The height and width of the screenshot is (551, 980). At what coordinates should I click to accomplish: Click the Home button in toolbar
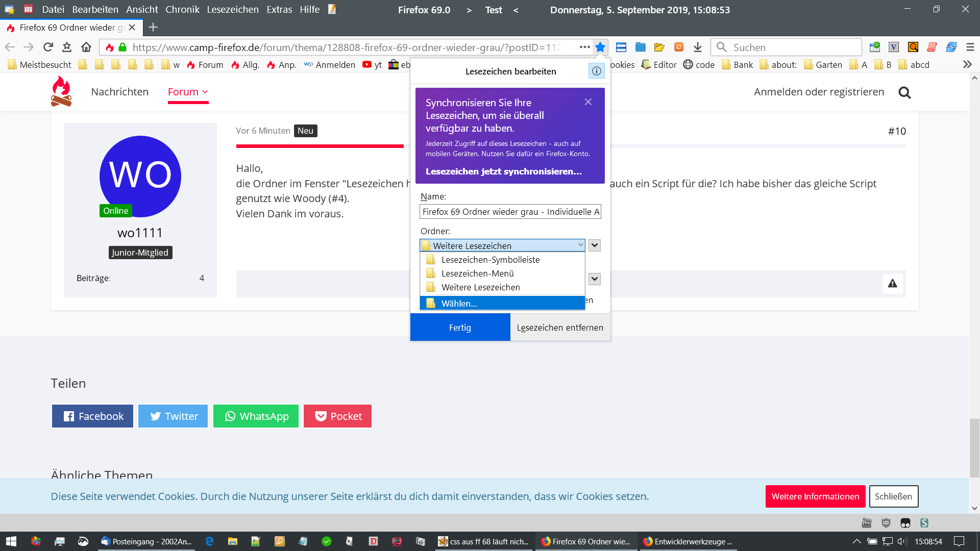pos(86,47)
